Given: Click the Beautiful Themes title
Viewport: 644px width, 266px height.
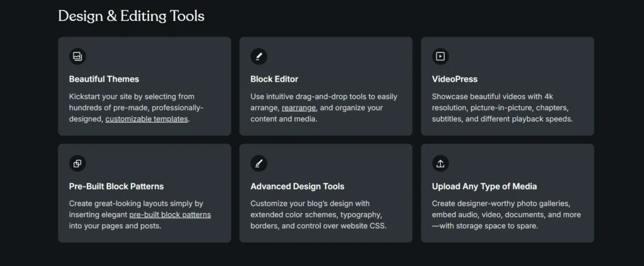Looking at the screenshot, I should 104,79.
